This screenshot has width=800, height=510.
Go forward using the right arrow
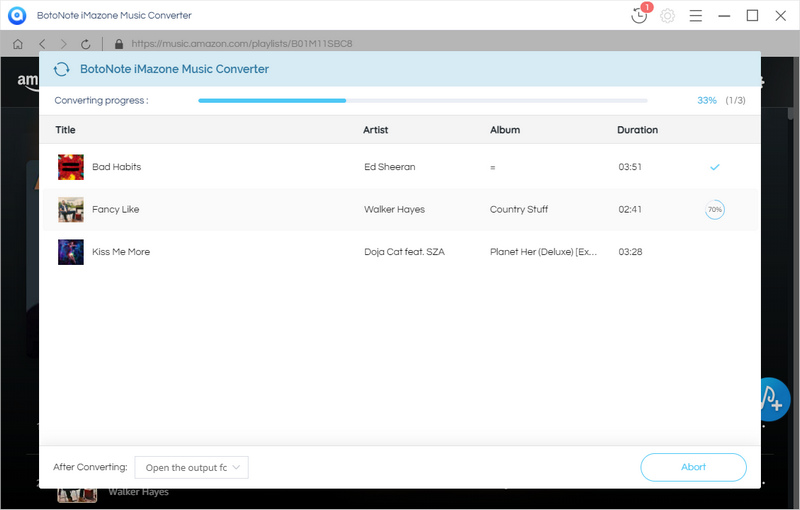tap(64, 44)
